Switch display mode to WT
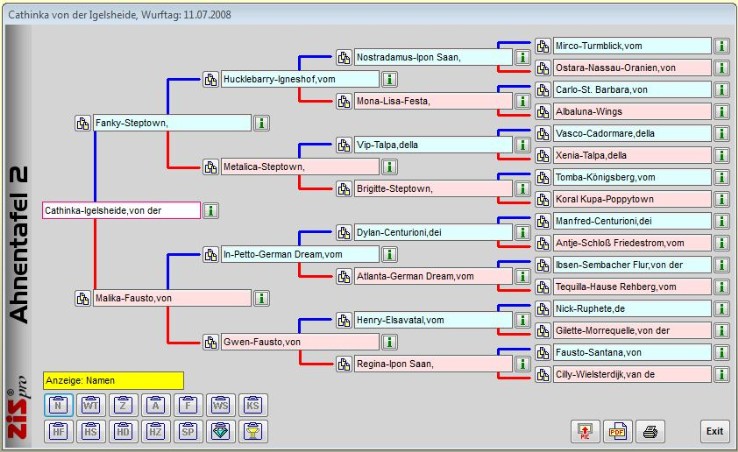This screenshot has width=738, height=452. coord(89,405)
